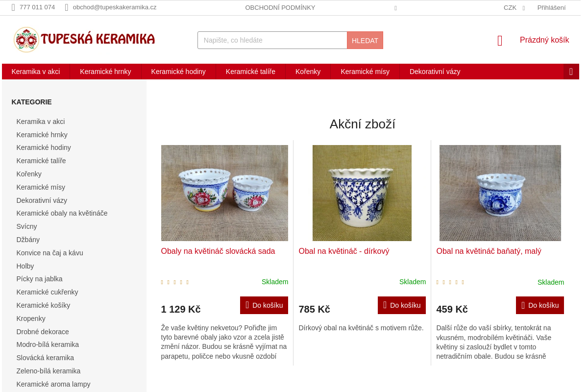Select Modro-bílá keramika in sidebar categories
588x392 pixels.
pos(48,344)
